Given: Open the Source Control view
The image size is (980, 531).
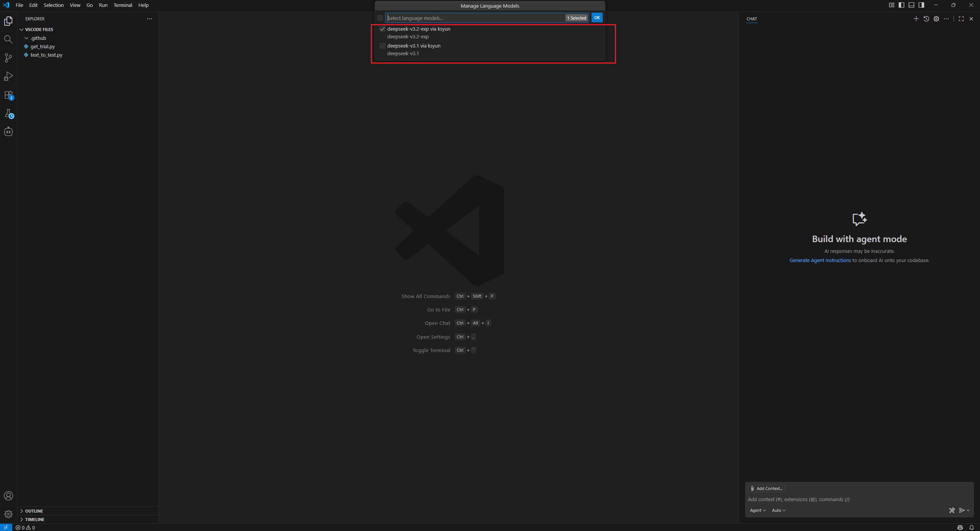Looking at the screenshot, I should click(8, 58).
